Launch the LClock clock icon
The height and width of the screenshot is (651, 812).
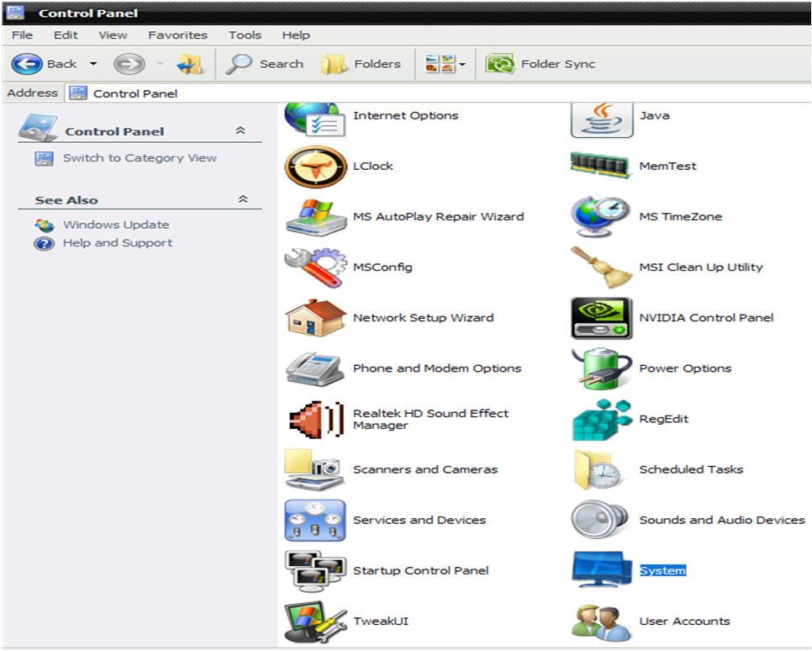pos(315,167)
